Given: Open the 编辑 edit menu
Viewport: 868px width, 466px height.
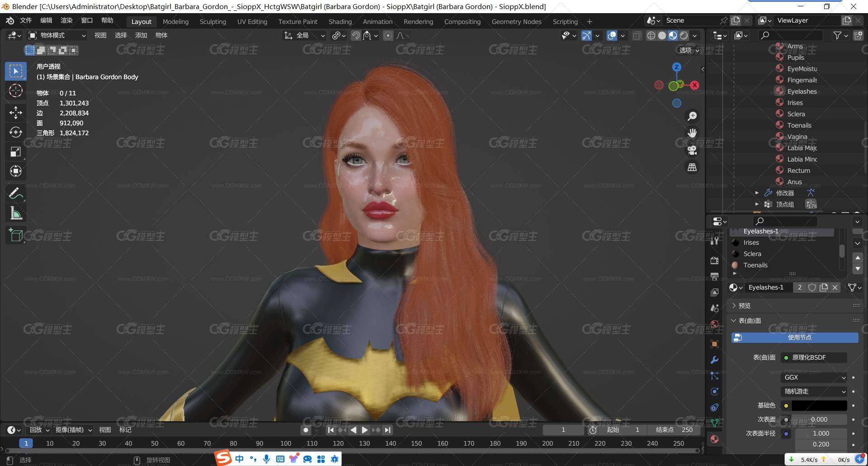Looking at the screenshot, I should click(x=46, y=20).
